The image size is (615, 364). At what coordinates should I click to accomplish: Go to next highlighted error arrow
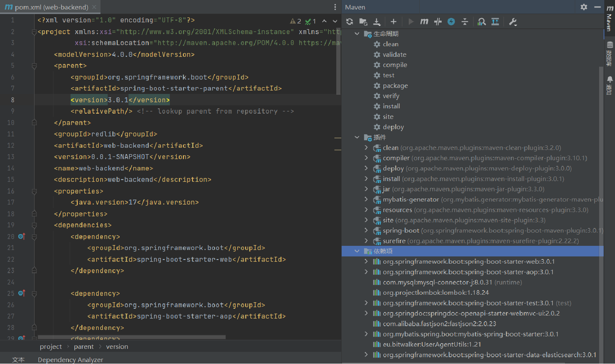click(x=335, y=21)
